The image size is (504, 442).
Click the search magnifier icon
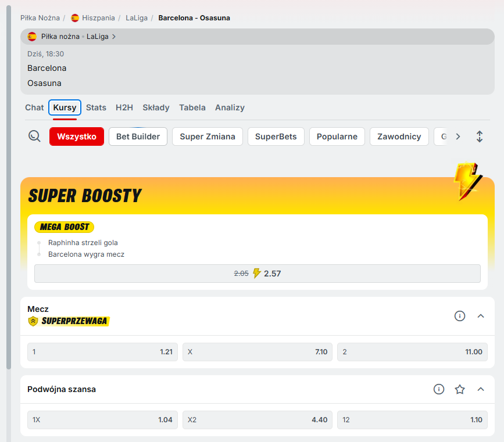coord(34,136)
